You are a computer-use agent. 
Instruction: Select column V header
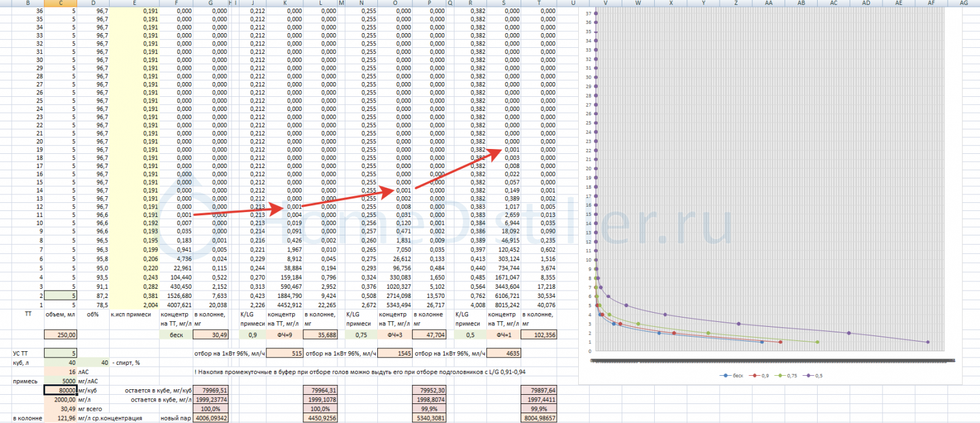606,3
